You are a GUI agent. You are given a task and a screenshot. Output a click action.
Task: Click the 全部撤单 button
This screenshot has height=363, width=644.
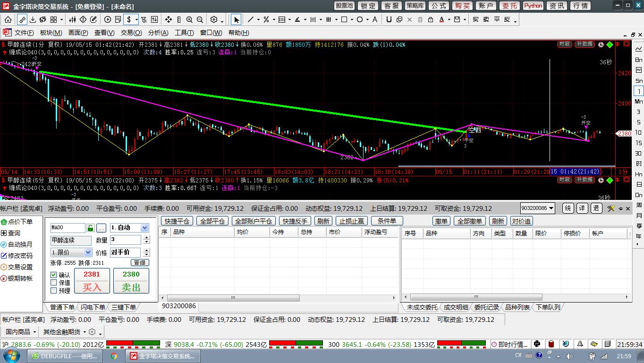click(470, 221)
